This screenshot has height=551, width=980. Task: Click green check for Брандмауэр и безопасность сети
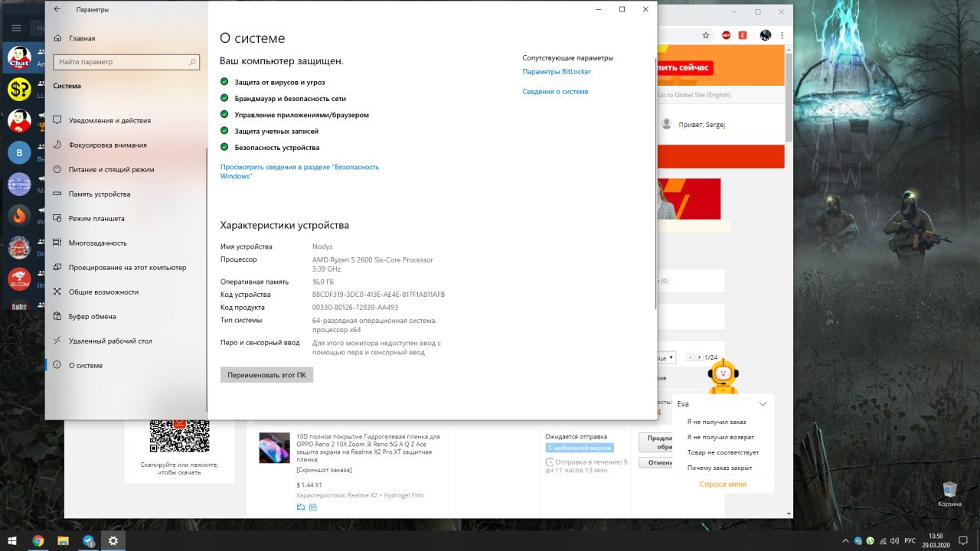(x=224, y=98)
